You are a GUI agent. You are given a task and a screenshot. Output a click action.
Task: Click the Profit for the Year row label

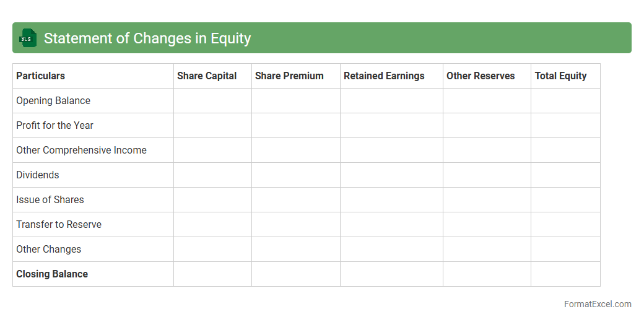[54, 125]
